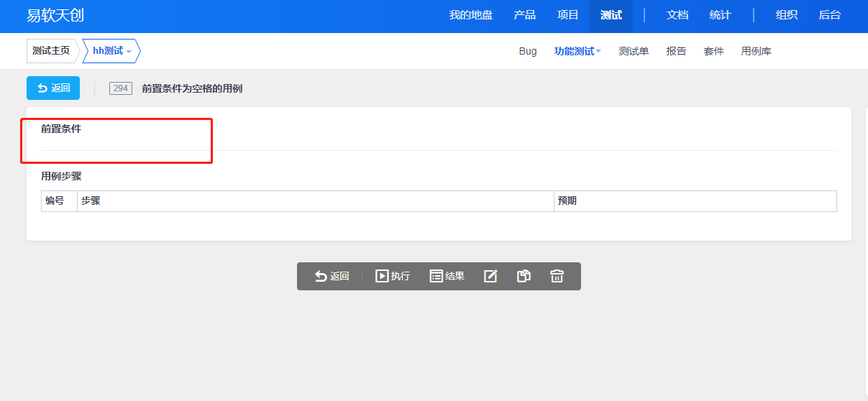Click the case ID label 294
868x401 pixels.
pyautogui.click(x=121, y=88)
